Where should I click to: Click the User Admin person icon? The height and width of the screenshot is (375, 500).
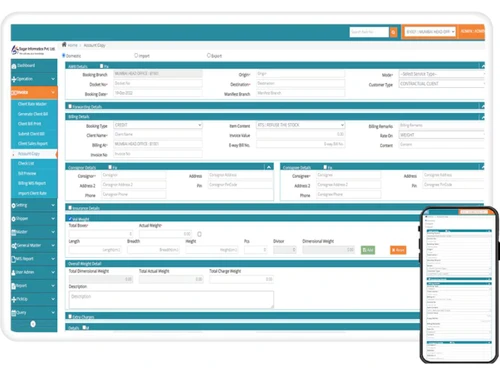(14, 272)
